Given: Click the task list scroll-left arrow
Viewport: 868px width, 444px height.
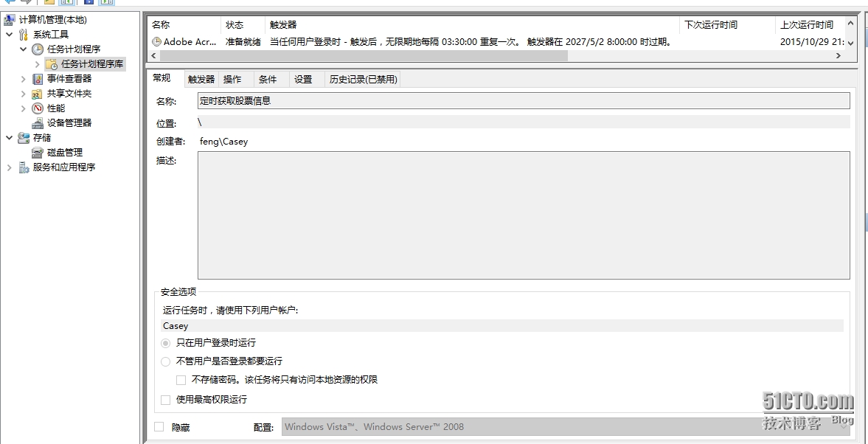Looking at the screenshot, I should [153, 55].
